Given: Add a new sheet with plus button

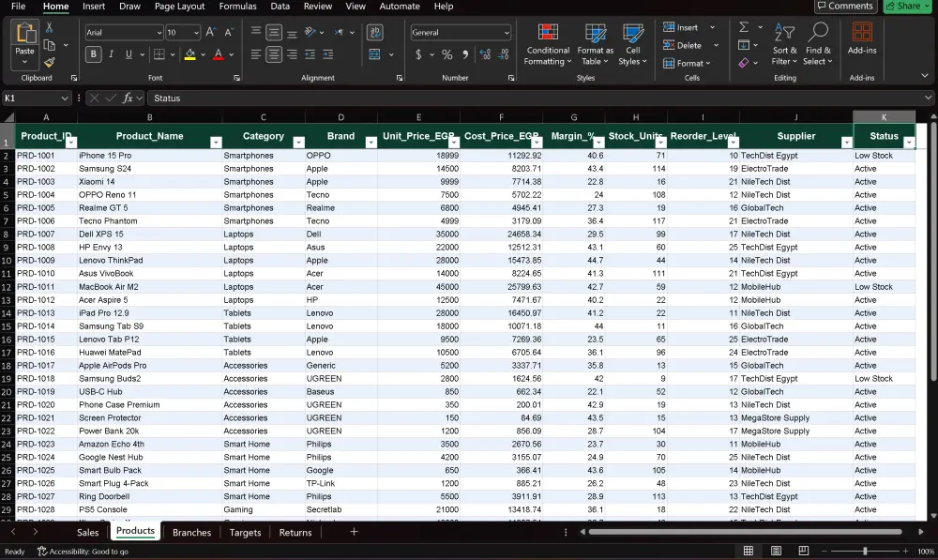Looking at the screenshot, I should (x=354, y=531).
